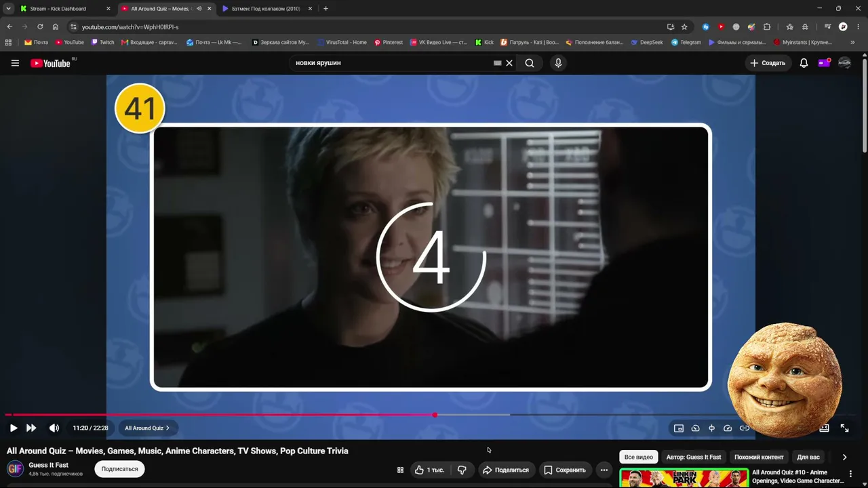Image resolution: width=868 pixels, height=488 pixels.
Task: Select the Для вас chip
Action: (x=808, y=457)
